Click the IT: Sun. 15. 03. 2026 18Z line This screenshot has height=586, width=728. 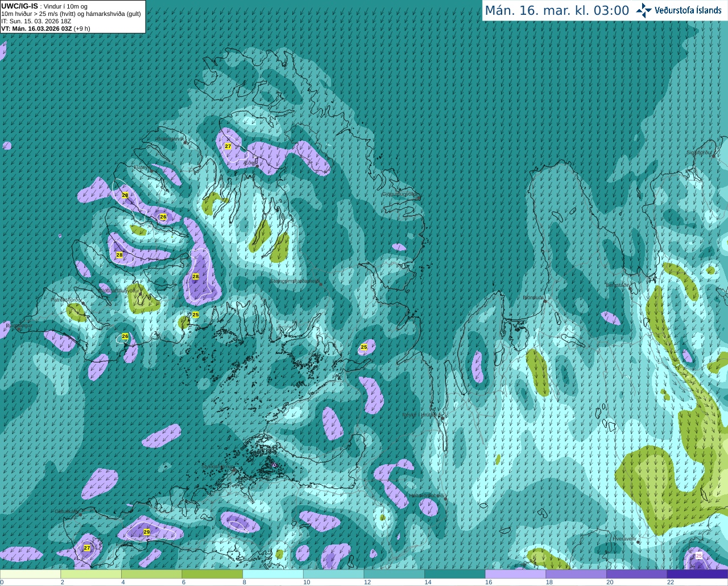(x=36, y=21)
